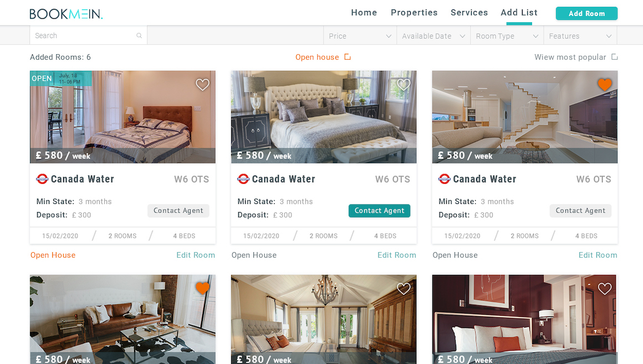Click heart icon on the tufted bed listing

[404, 84]
